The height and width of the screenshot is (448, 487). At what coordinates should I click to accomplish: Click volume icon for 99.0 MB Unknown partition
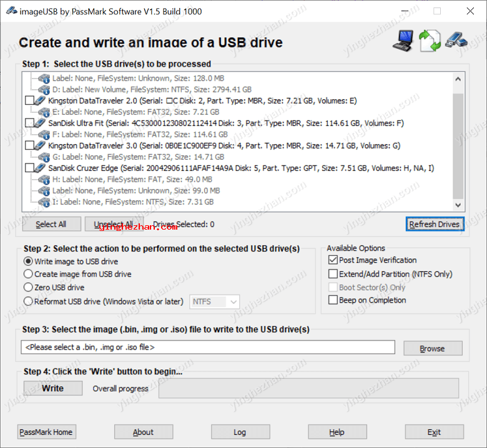click(44, 190)
